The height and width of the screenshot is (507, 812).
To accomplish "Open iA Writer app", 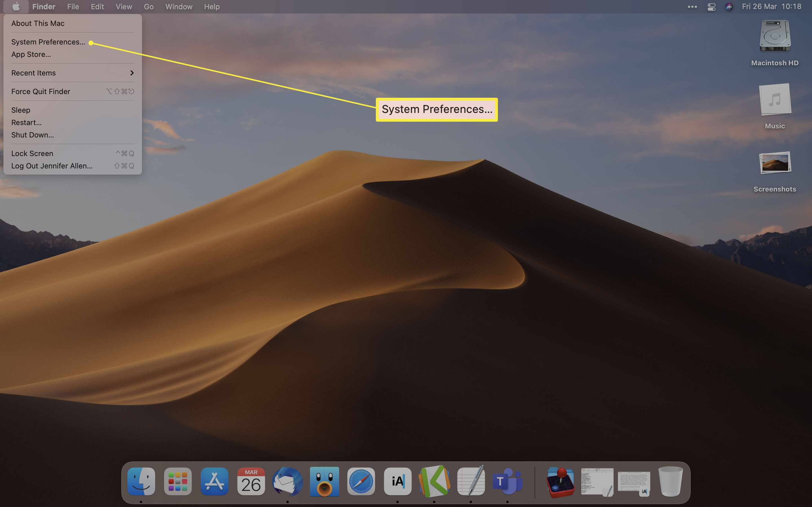I will tap(398, 482).
